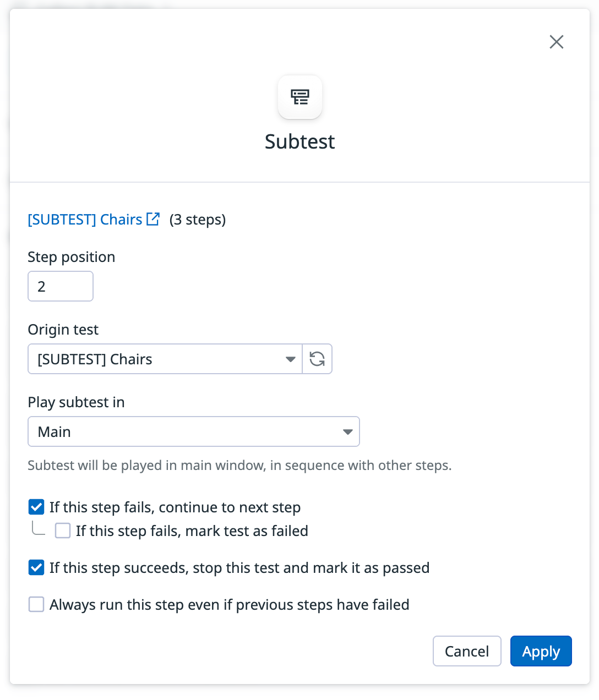Click the Play subtest in label

[x=76, y=402]
